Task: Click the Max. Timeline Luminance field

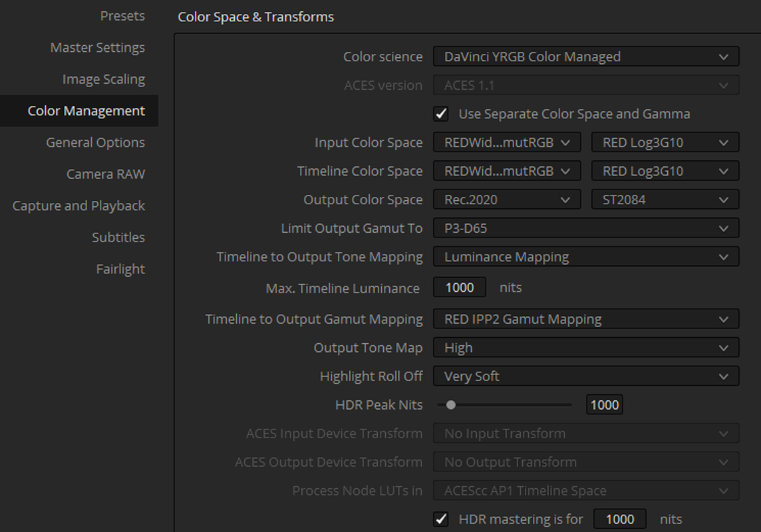Action: (460, 287)
